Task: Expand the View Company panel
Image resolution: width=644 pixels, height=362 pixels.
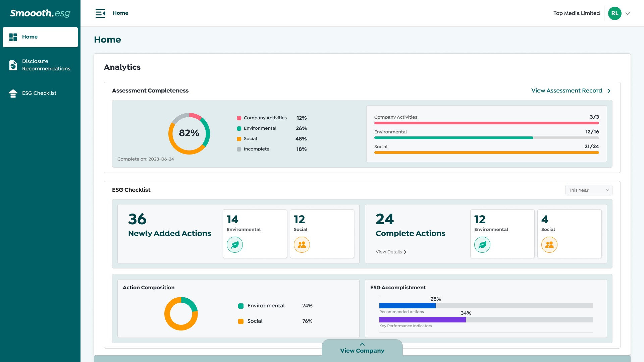Action: (x=362, y=348)
